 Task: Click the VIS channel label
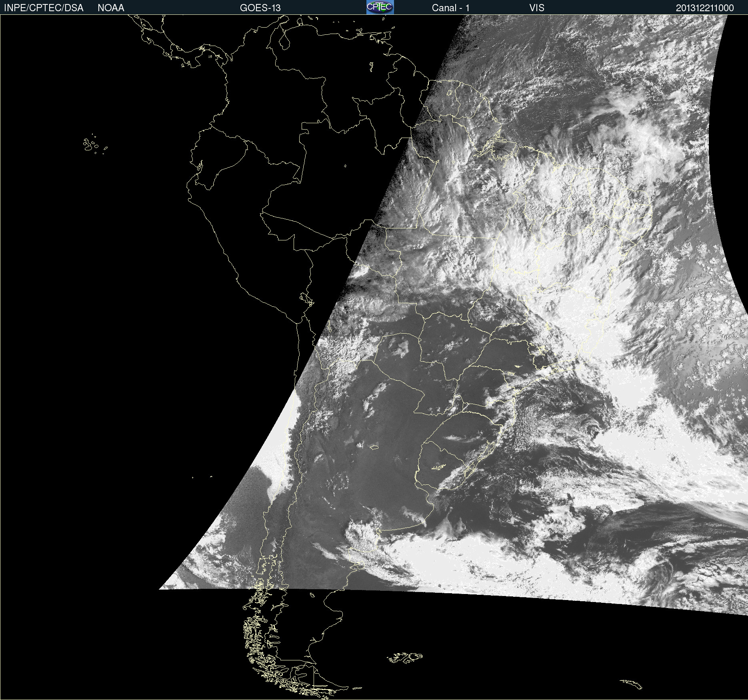pos(536,8)
